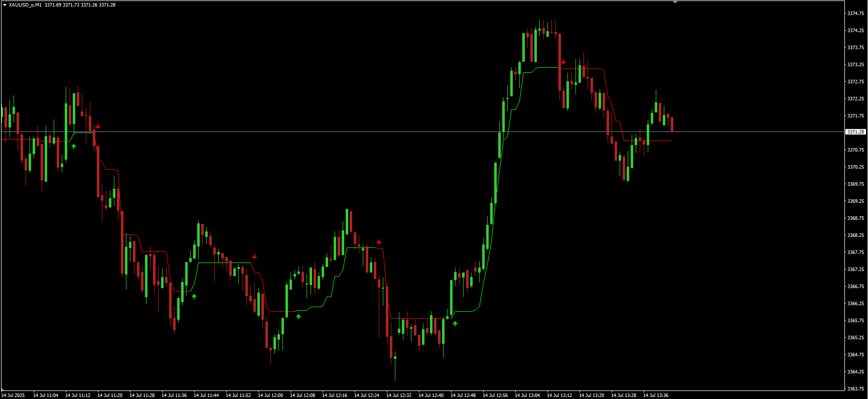868x399 pixels.
Task: Click the 14 Jul 12:32 time label
Action: pos(399,395)
